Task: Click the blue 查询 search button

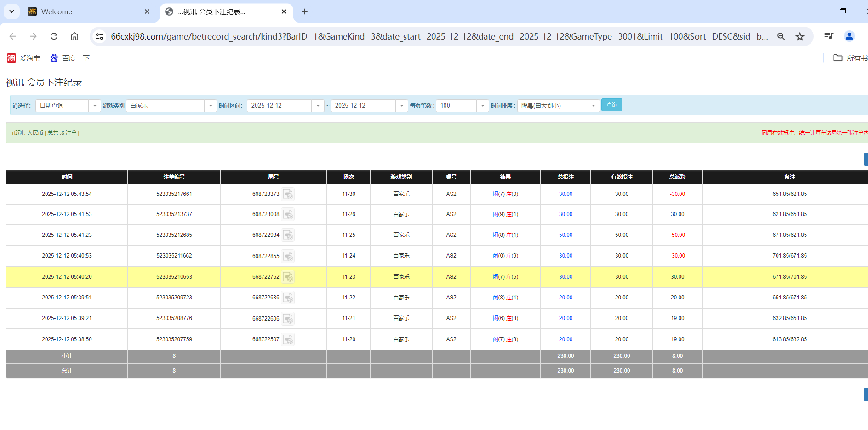Action: click(x=611, y=105)
